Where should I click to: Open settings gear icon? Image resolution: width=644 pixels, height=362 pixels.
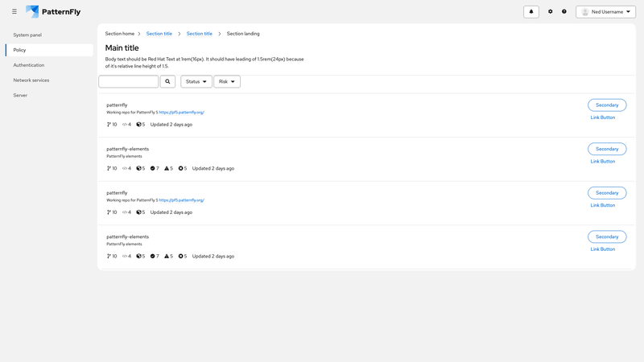pyautogui.click(x=551, y=11)
